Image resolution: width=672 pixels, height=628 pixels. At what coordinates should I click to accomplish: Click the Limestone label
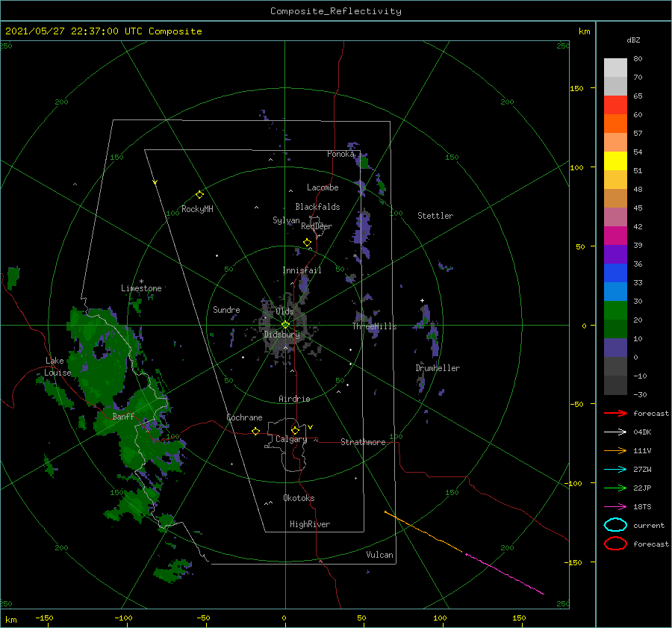click(141, 288)
